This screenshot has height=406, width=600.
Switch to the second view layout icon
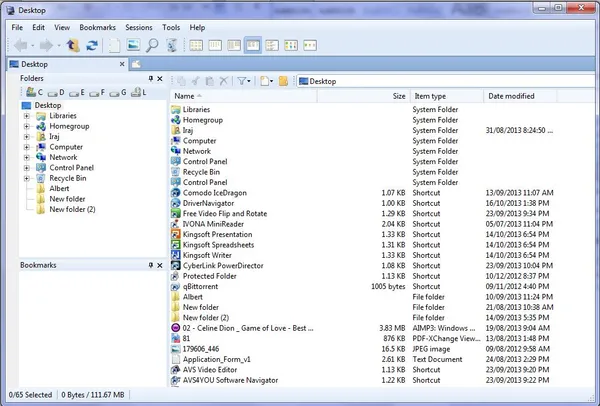(215, 46)
